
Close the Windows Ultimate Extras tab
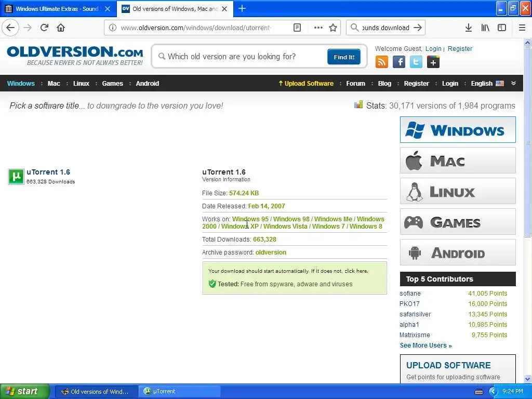pyautogui.click(x=108, y=9)
